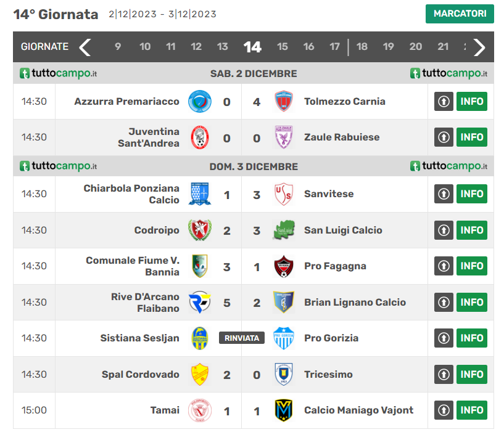The image size is (504, 432).
Task: Select giornata 15 tab
Action: [282, 47]
